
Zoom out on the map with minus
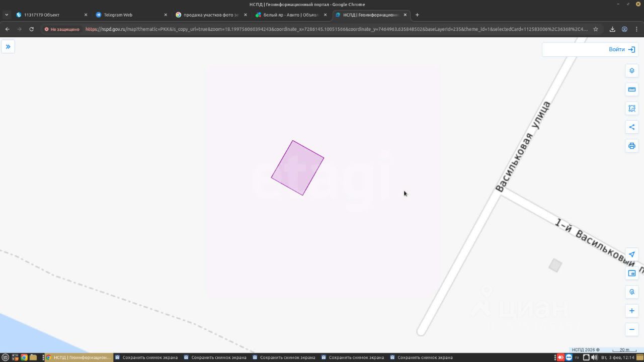click(x=632, y=330)
